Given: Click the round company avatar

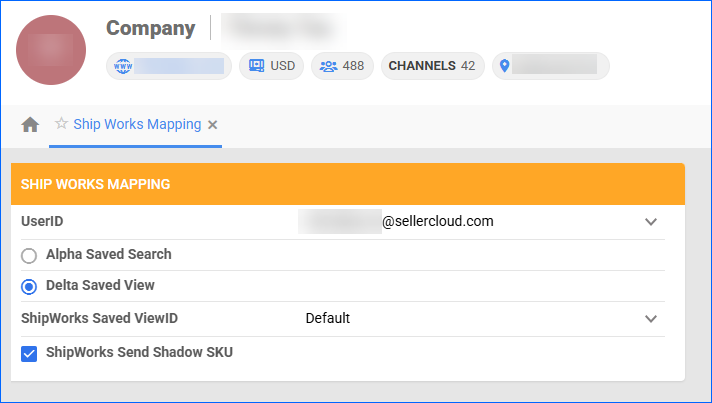Looking at the screenshot, I should (51, 50).
